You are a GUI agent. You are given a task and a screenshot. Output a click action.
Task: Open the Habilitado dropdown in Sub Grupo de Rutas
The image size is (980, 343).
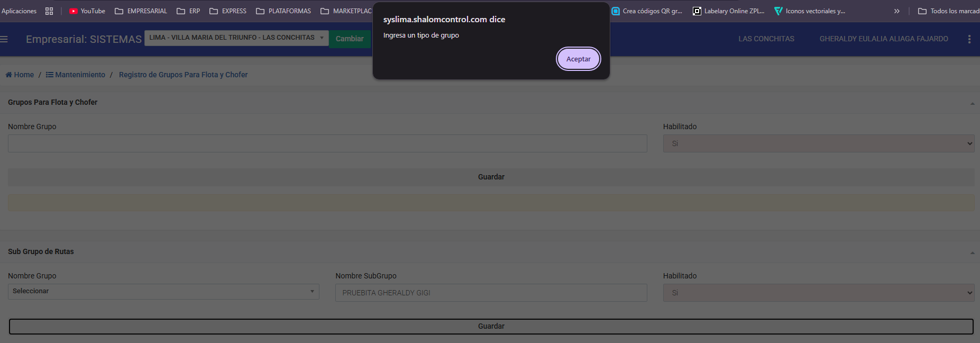tap(818, 293)
